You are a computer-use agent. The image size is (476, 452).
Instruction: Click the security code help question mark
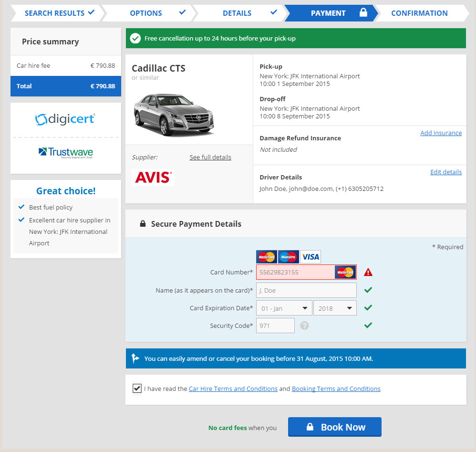(304, 326)
